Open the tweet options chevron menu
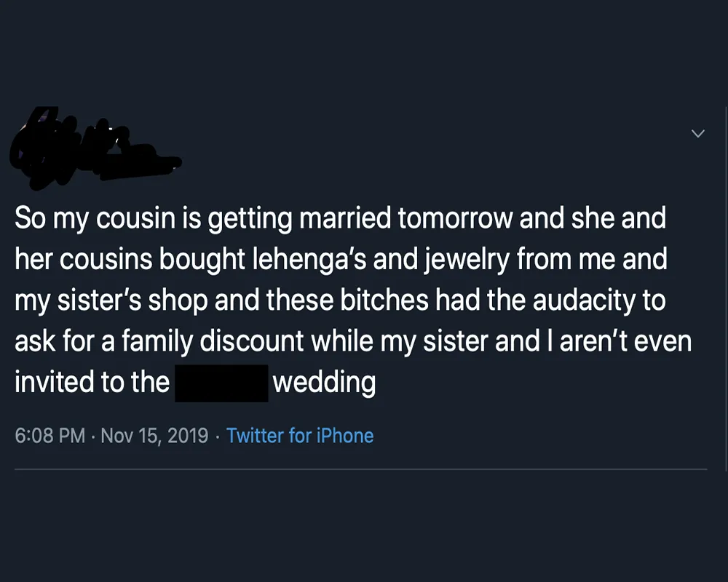Viewport: 728px width, 582px height. point(698,134)
